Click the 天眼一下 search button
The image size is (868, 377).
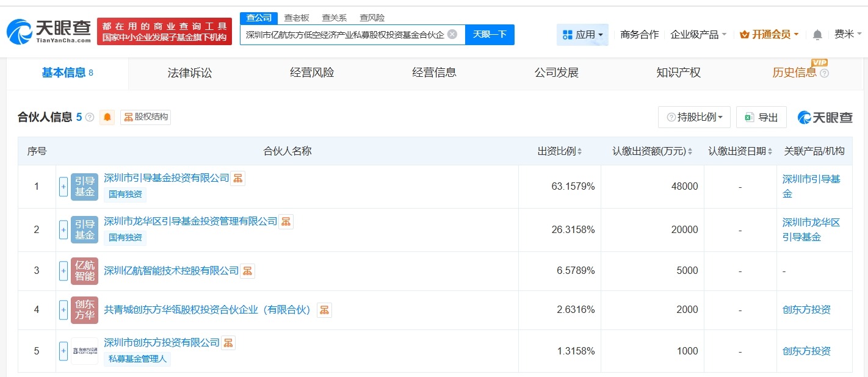tap(490, 35)
